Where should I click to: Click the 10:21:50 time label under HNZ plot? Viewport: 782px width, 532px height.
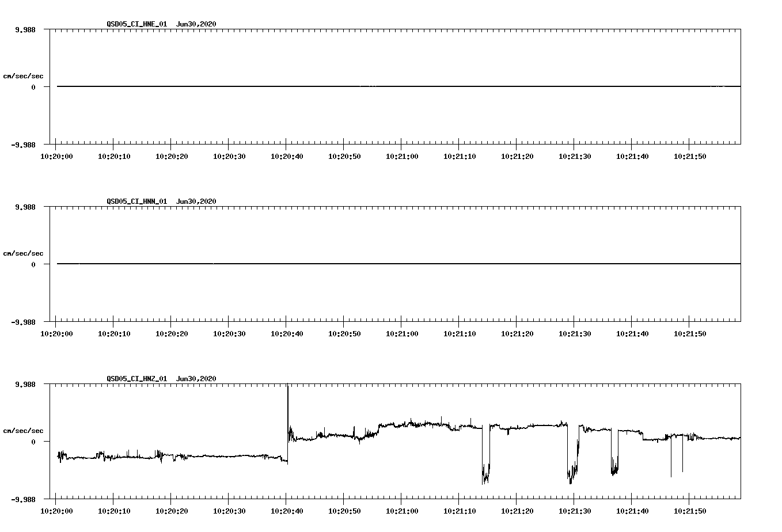pos(690,511)
